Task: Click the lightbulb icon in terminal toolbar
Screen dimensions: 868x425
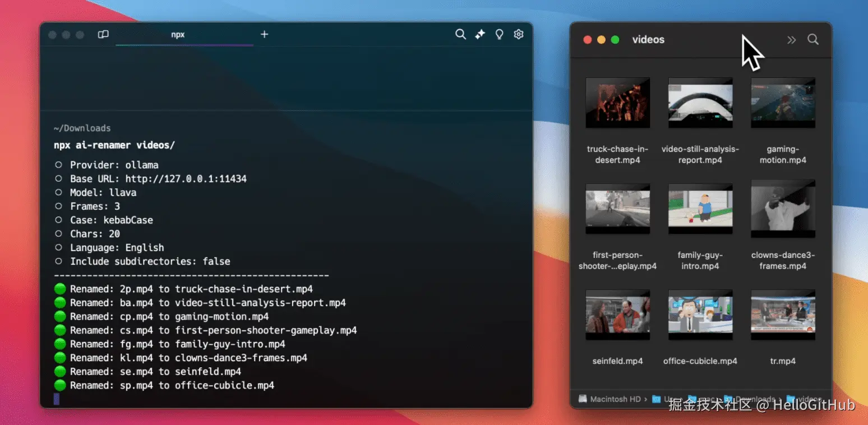Action: tap(499, 34)
